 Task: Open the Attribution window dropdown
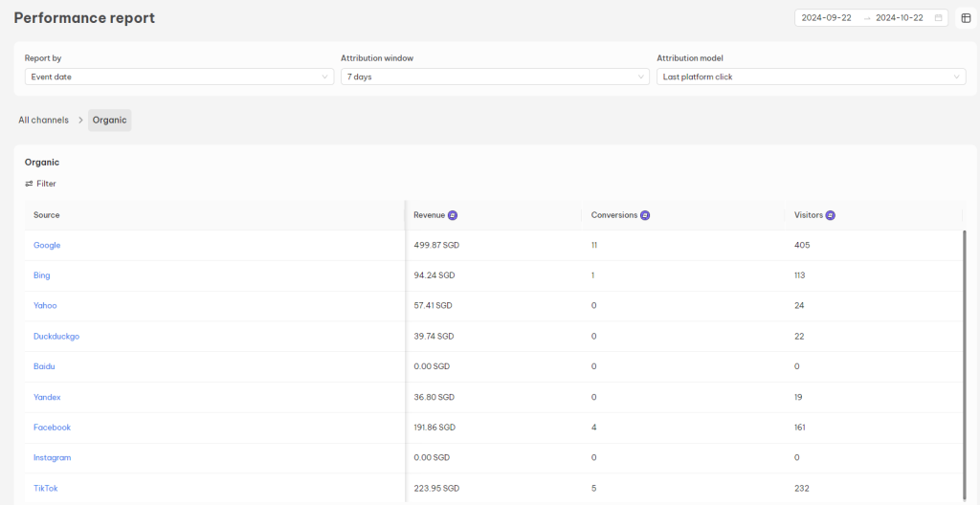[x=494, y=77]
